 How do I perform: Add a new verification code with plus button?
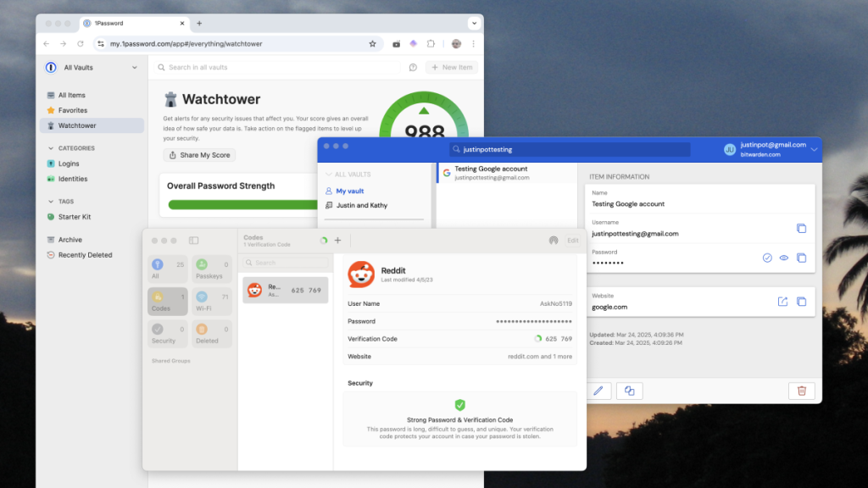337,240
